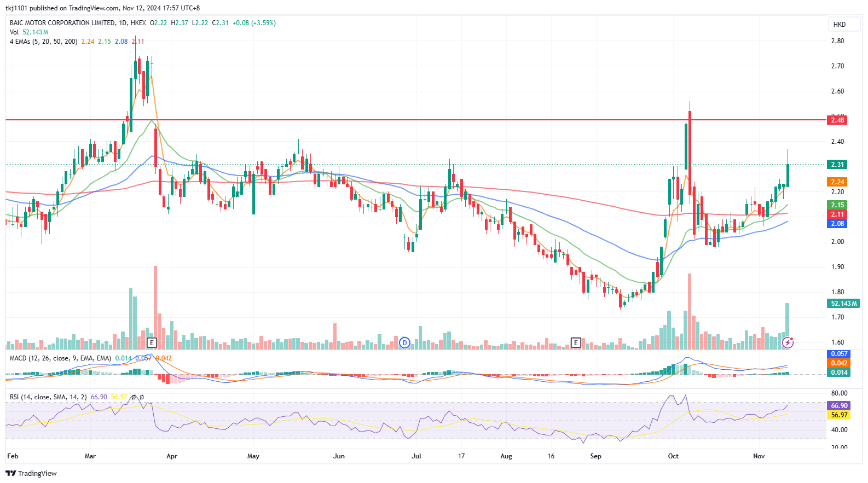Click the green 0.014 MACD histogram label
Image resolution: width=868 pixels, height=483 pixels.
(838, 373)
